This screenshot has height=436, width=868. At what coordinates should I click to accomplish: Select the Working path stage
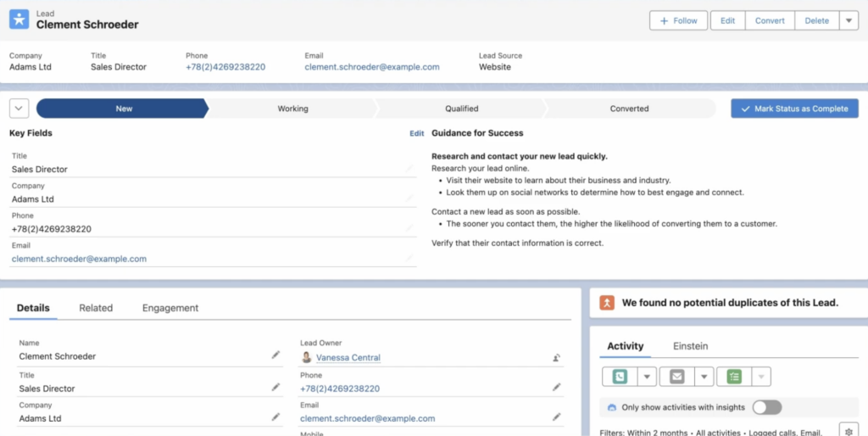pos(292,109)
